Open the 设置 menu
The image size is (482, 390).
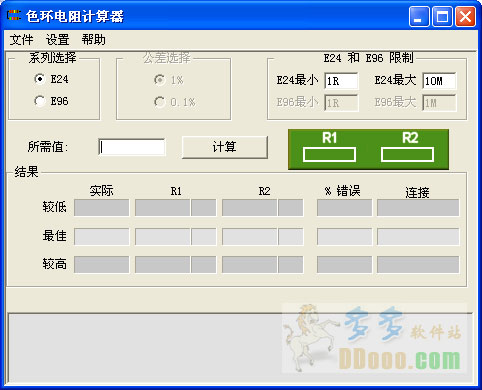coord(58,40)
